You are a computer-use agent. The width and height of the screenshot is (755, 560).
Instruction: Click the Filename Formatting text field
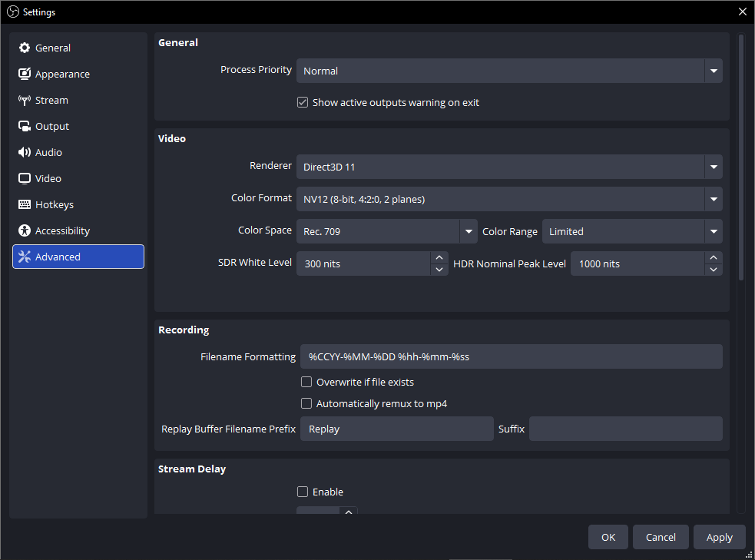511,356
